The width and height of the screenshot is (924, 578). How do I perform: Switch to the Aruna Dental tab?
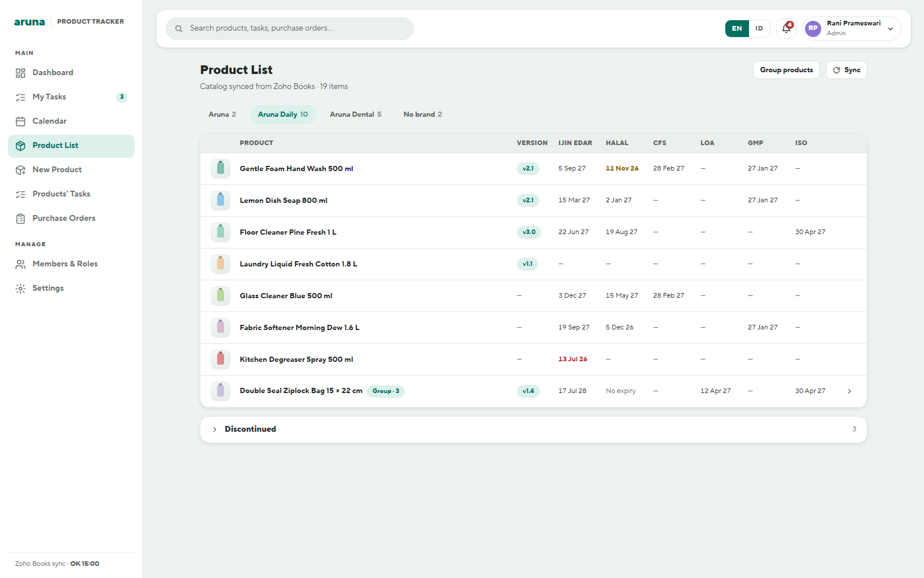pyautogui.click(x=356, y=114)
